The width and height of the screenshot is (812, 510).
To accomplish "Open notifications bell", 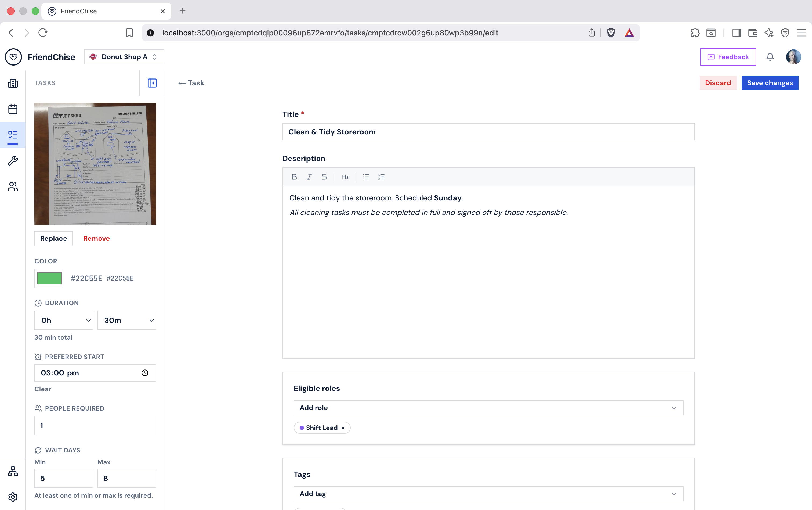I will [x=770, y=57].
